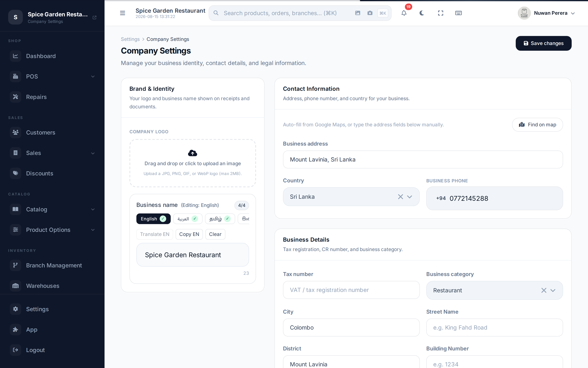Enter fullscreen mode icon
588x368 pixels.
pos(441,13)
